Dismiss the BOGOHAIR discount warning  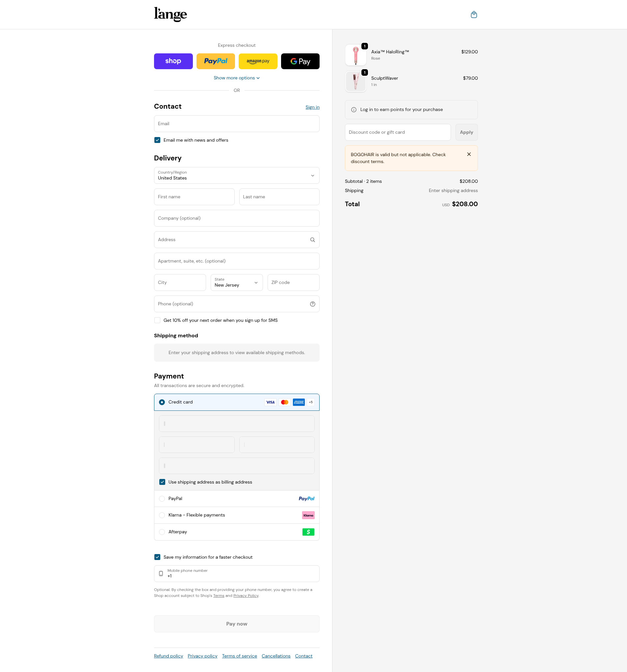469,154
